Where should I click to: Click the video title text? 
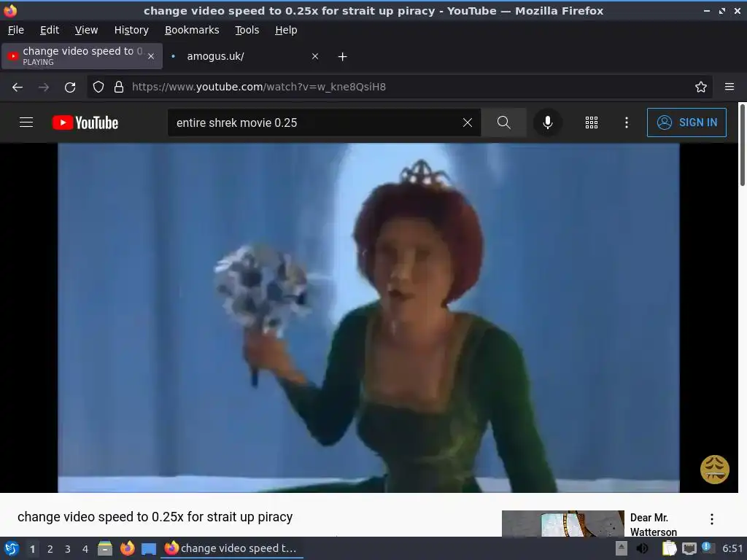[155, 517]
